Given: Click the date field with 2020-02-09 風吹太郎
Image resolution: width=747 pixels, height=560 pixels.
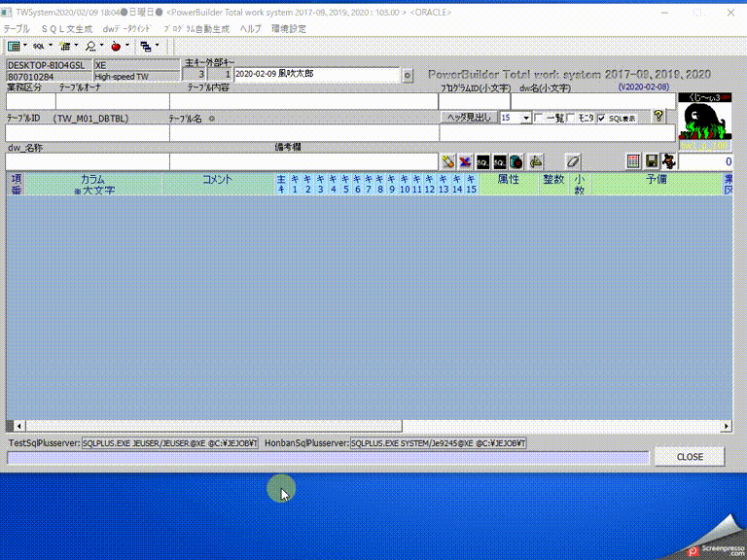Looking at the screenshot, I should [317, 75].
